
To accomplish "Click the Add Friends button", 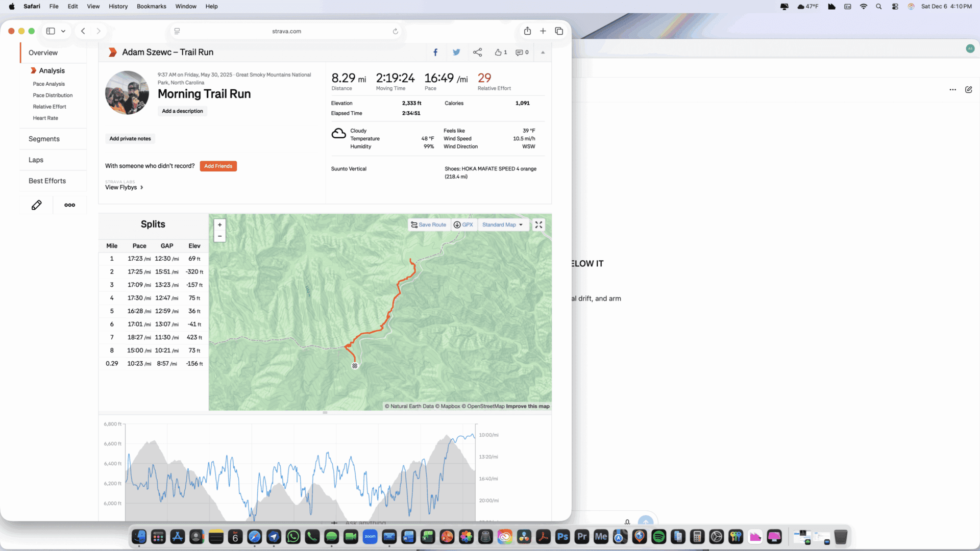I will (218, 166).
